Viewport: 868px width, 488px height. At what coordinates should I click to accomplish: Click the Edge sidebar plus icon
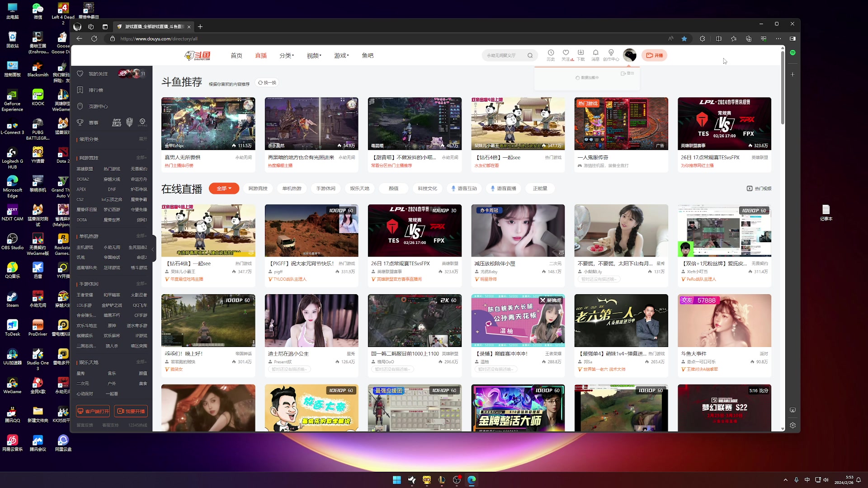(793, 74)
